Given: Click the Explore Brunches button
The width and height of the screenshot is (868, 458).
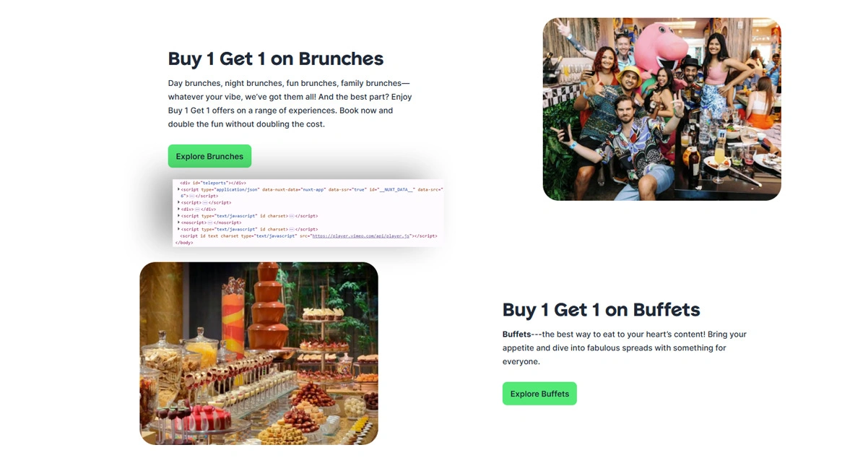Looking at the screenshot, I should 209,156.
